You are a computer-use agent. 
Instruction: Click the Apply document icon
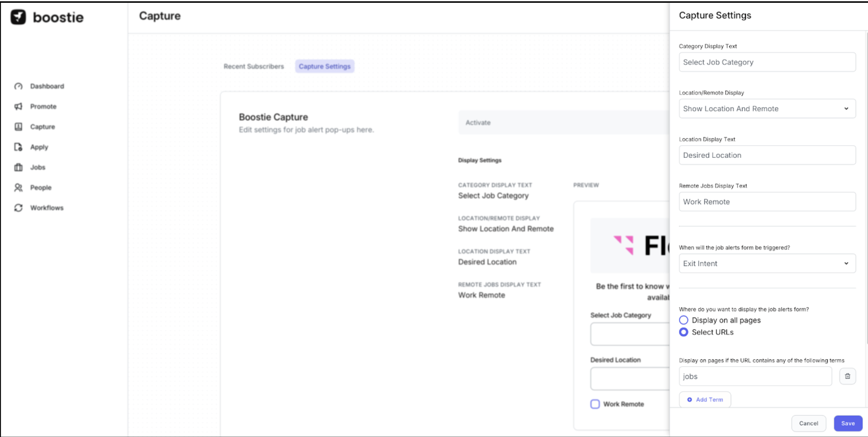coord(18,147)
